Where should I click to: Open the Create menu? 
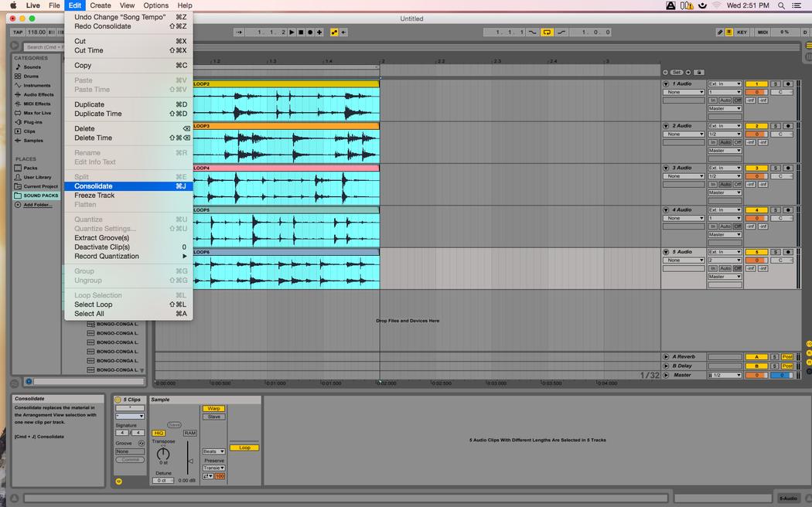click(x=100, y=5)
